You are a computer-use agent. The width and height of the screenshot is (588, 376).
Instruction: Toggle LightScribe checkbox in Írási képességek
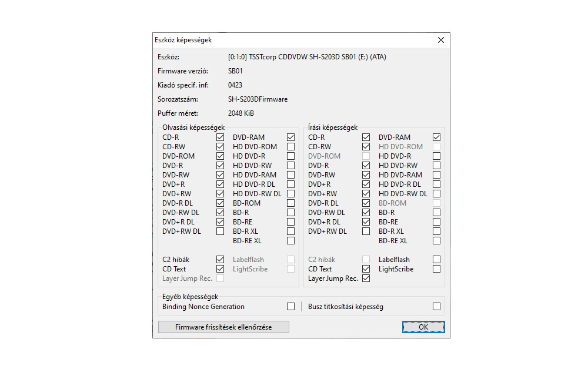[436, 269]
